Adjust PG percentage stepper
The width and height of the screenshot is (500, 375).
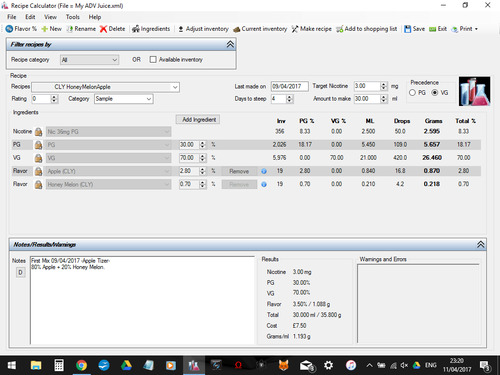[x=202, y=145]
